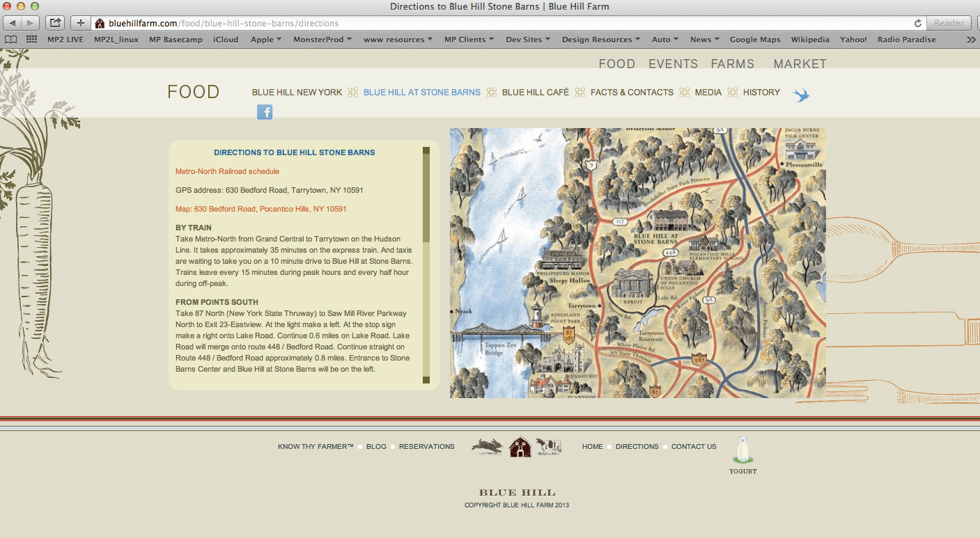Click the Know Thy Farmer footer link
Viewport: 980px width, 538px height.
[x=316, y=447]
